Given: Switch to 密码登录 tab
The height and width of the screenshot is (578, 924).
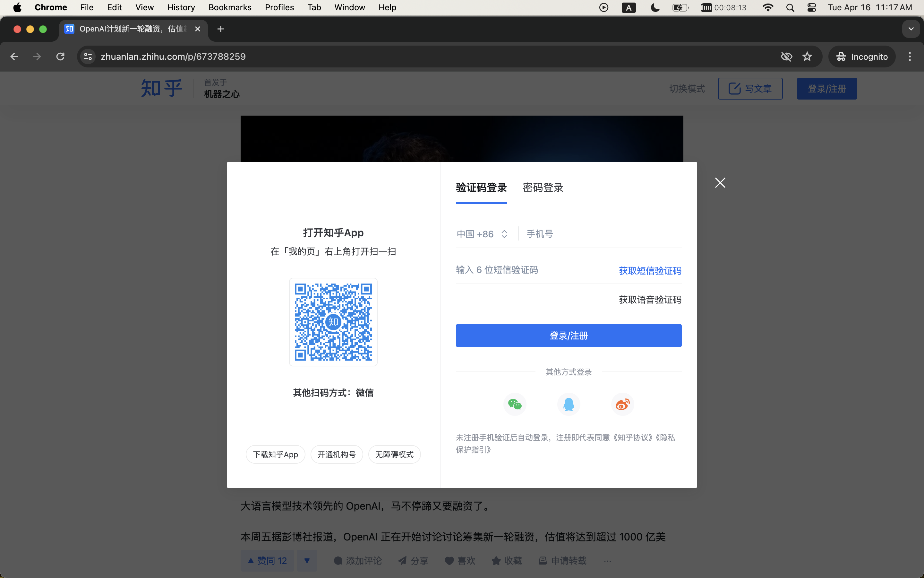Looking at the screenshot, I should click(x=543, y=188).
